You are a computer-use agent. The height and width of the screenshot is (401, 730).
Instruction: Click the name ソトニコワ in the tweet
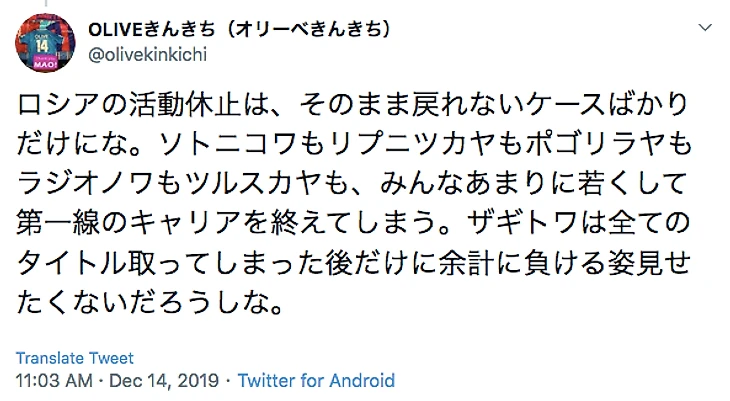click(x=228, y=143)
